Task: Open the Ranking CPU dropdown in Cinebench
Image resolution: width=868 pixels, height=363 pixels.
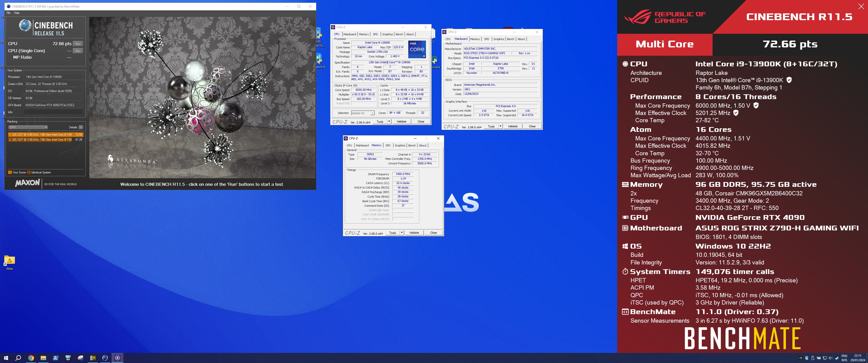Action: click(x=28, y=127)
